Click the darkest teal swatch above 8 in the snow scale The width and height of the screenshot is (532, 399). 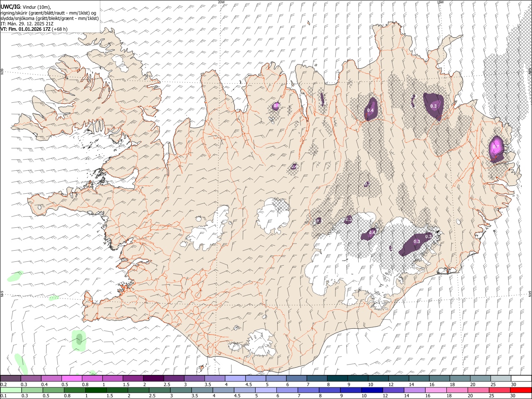[337, 378]
